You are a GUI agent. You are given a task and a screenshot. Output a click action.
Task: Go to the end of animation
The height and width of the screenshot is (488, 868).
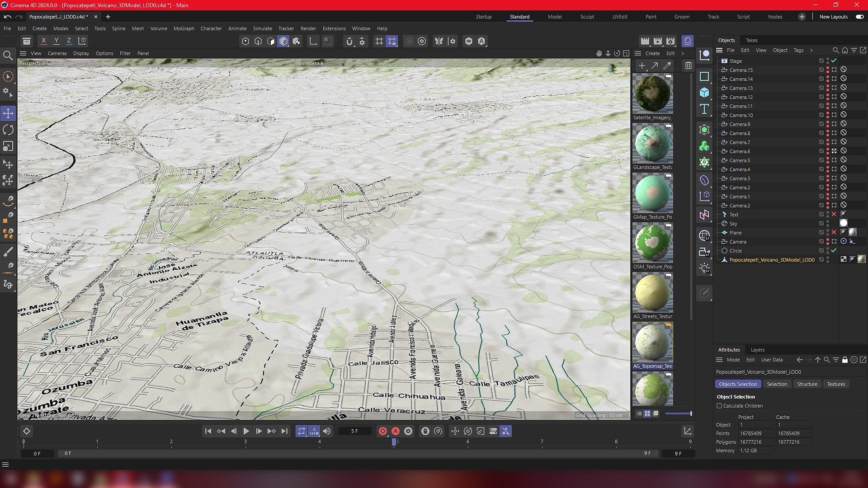tap(284, 431)
